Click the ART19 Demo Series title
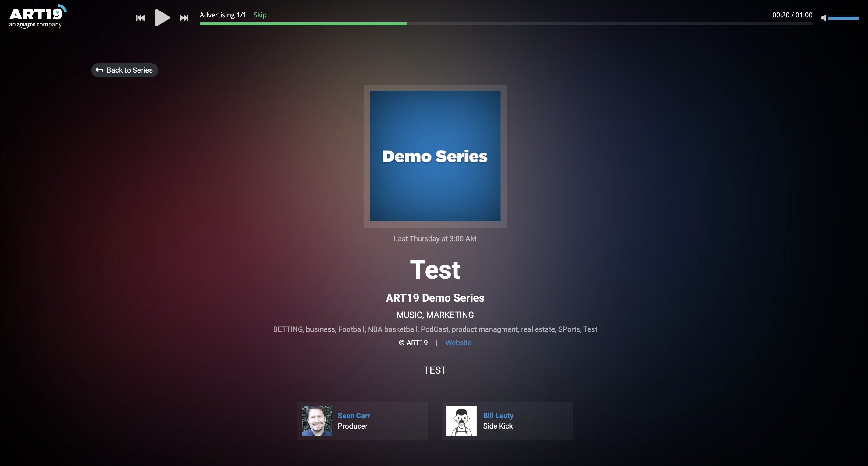Viewport: 868px width, 466px height. pos(435,298)
